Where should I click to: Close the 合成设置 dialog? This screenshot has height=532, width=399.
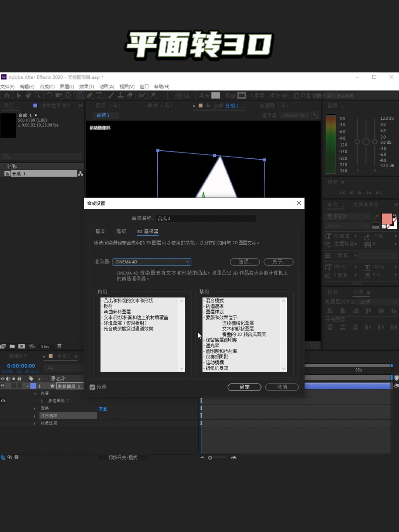point(299,203)
